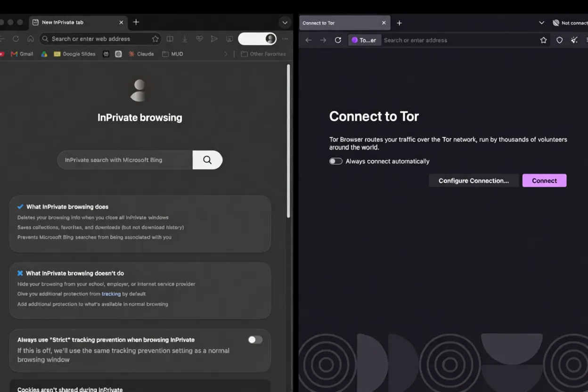
Task: Close the New InPrivate tab
Action: point(121,22)
